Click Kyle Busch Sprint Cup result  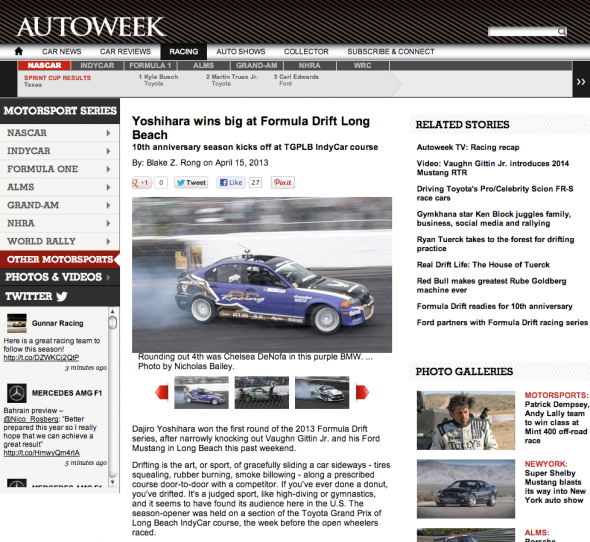pyautogui.click(x=158, y=80)
